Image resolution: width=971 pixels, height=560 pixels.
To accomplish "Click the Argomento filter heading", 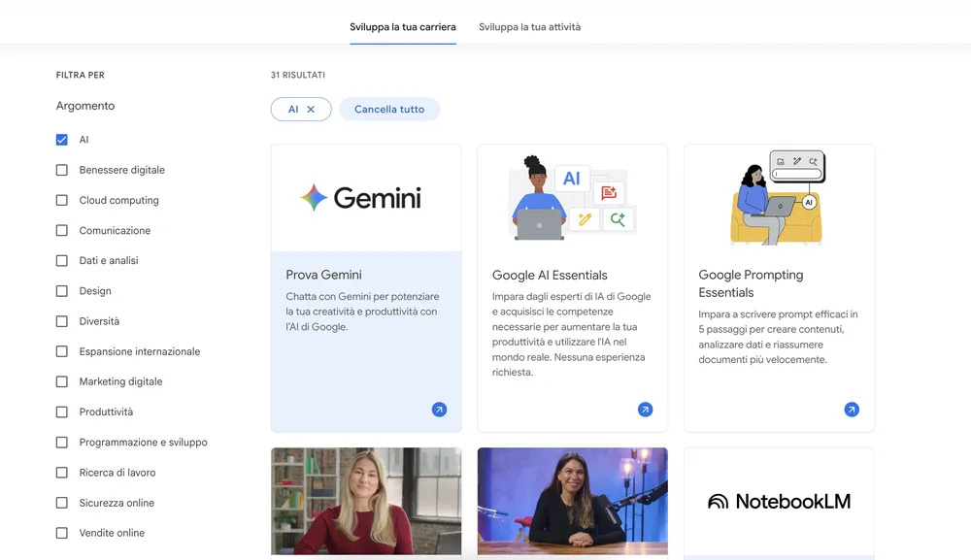I will click(x=85, y=106).
